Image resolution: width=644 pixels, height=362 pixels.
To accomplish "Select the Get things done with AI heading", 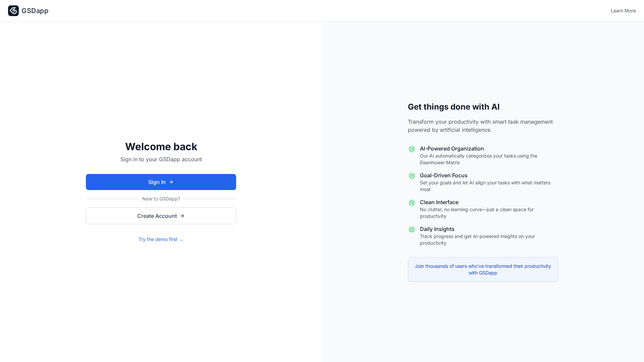I will click(454, 107).
